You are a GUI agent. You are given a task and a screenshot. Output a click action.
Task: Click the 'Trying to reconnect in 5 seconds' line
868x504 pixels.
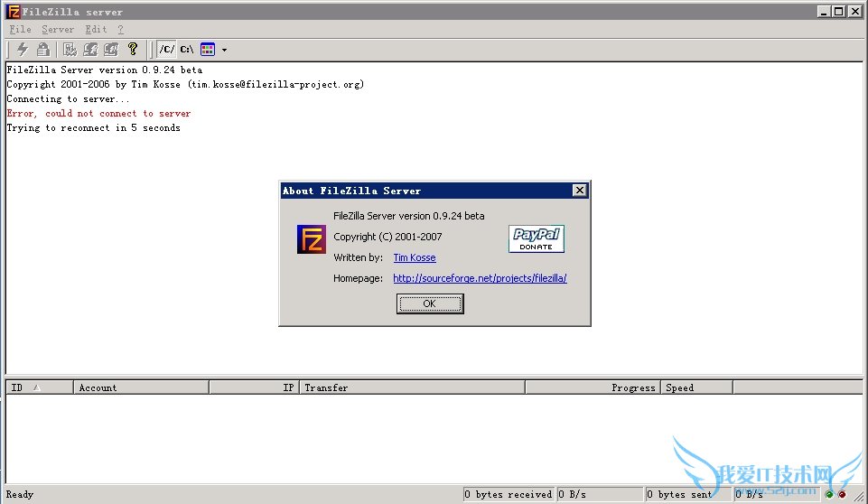[94, 127]
